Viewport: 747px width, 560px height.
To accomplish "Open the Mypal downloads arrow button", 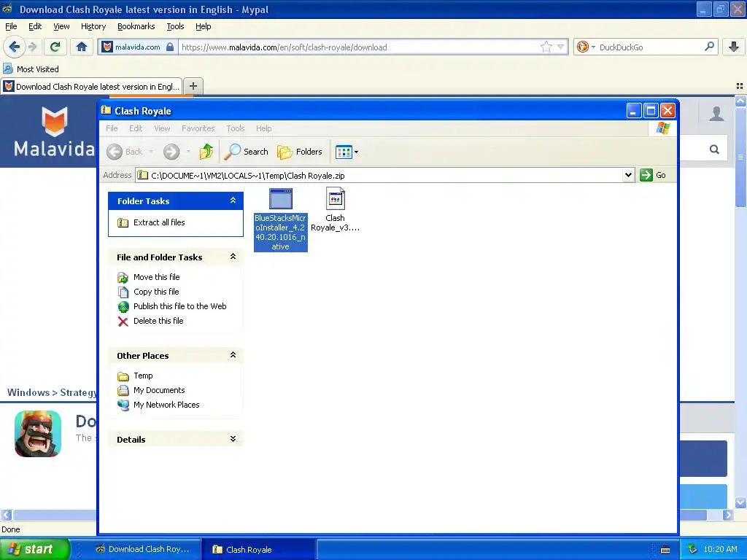I will point(734,47).
